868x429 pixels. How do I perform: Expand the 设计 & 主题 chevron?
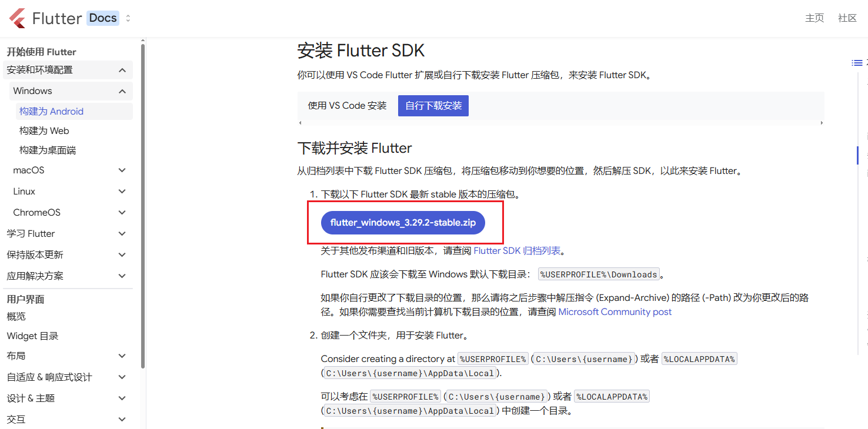(x=122, y=398)
